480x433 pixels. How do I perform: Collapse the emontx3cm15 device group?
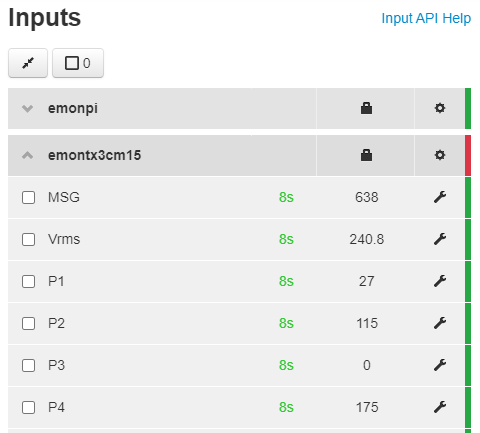click(27, 155)
